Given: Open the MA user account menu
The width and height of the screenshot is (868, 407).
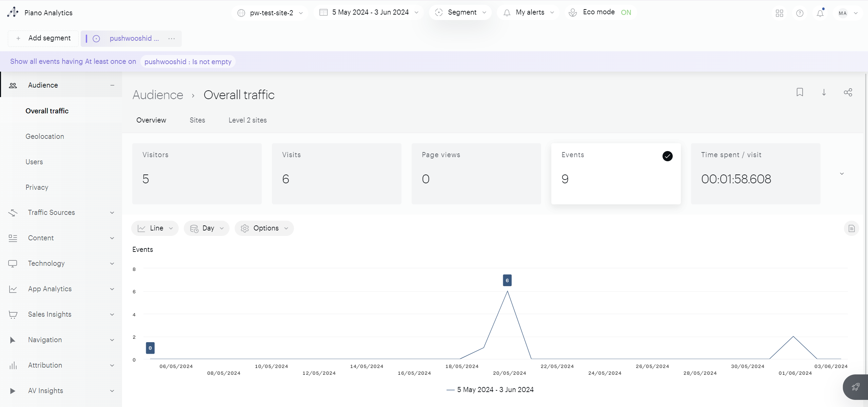Looking at the screenshot, I should coord(847,13).
